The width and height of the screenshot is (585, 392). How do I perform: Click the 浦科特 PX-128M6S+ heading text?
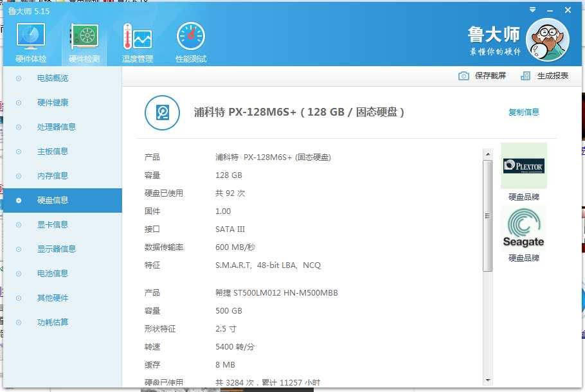click(x=299, y=112)
